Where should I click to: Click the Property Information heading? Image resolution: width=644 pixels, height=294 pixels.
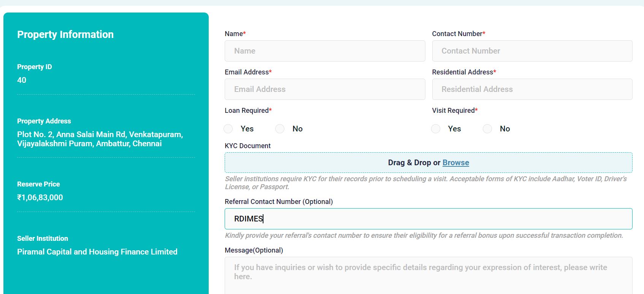(x=65, y=35)
